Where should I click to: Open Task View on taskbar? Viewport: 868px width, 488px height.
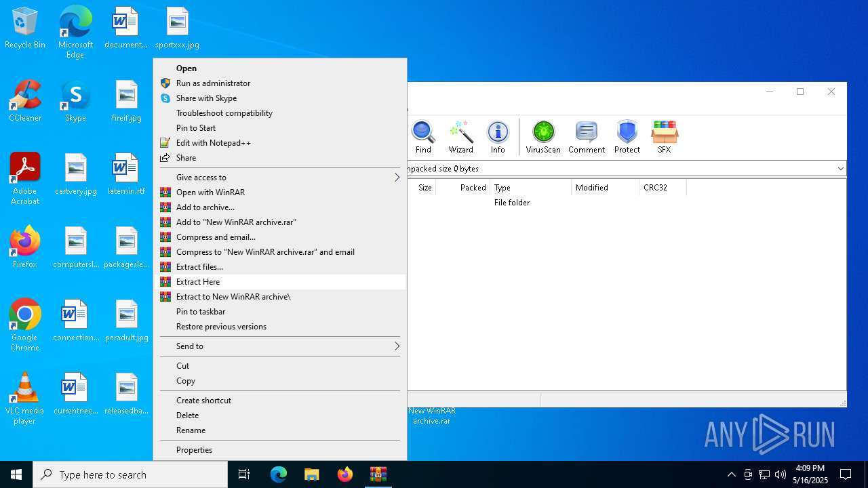coord(244,474)
